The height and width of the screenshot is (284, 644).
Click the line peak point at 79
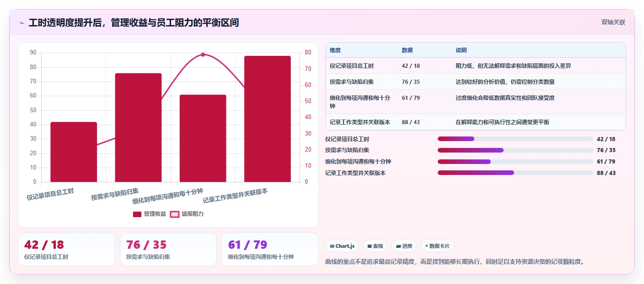pos(203,55)
